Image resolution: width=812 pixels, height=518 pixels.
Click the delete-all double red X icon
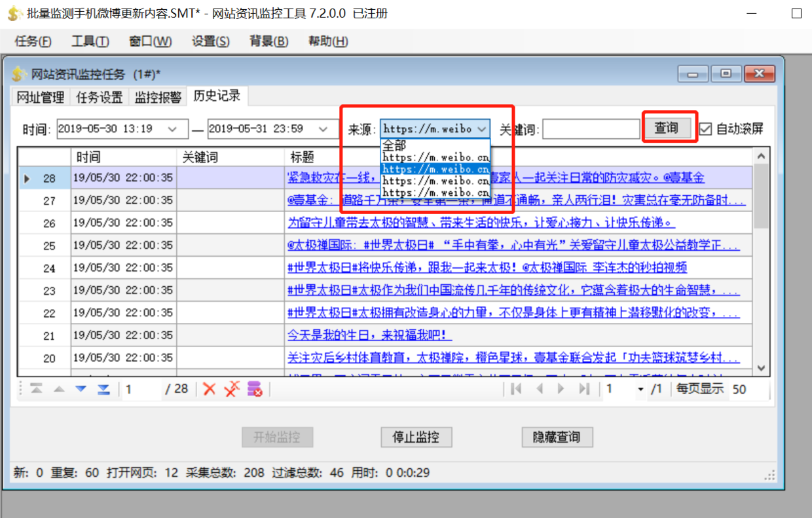click(x=232, y=389)
